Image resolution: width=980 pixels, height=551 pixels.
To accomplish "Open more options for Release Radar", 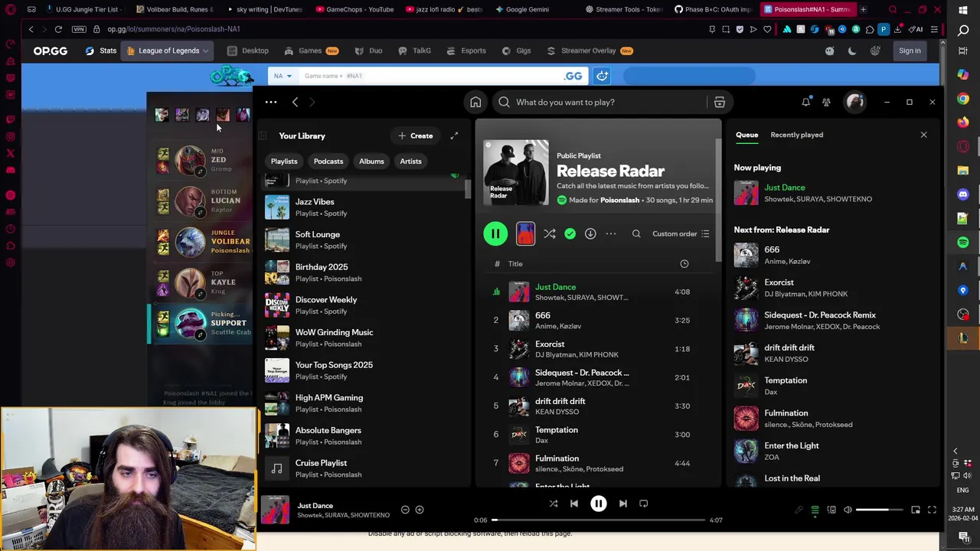I will (611, 234).
